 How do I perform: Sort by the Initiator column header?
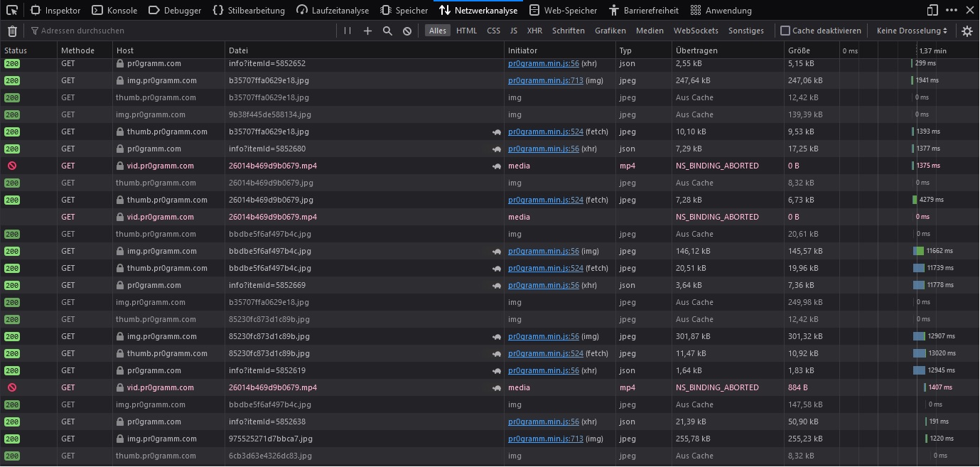560,50
